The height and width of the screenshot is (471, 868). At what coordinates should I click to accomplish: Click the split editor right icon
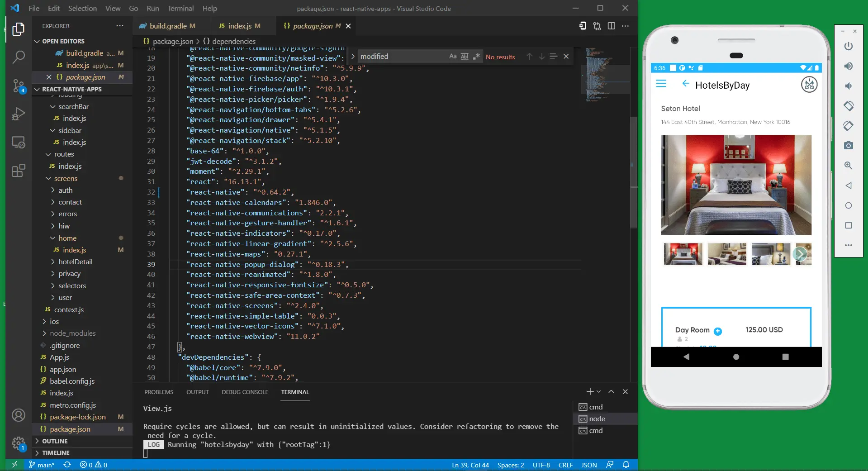point(611,26)
